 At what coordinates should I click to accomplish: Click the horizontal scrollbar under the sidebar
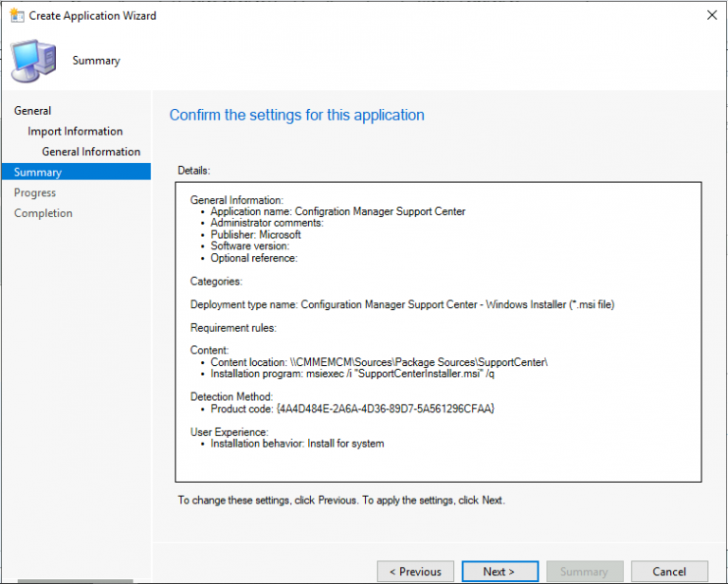coord(76,580)
